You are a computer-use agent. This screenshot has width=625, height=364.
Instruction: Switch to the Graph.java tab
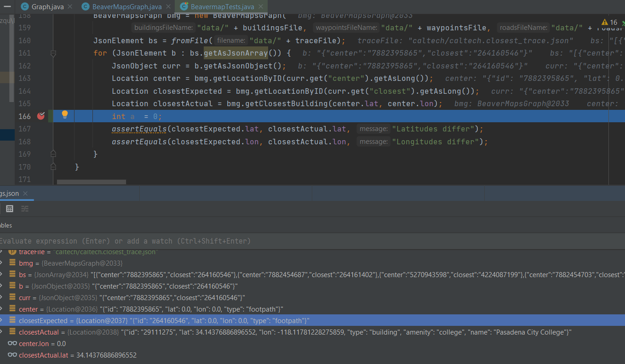[x=47, y=7]
